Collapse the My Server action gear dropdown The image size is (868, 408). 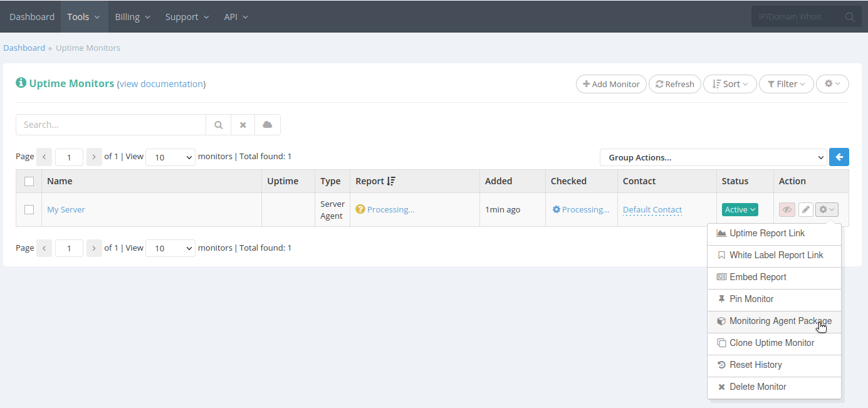(x=827, y=210)
